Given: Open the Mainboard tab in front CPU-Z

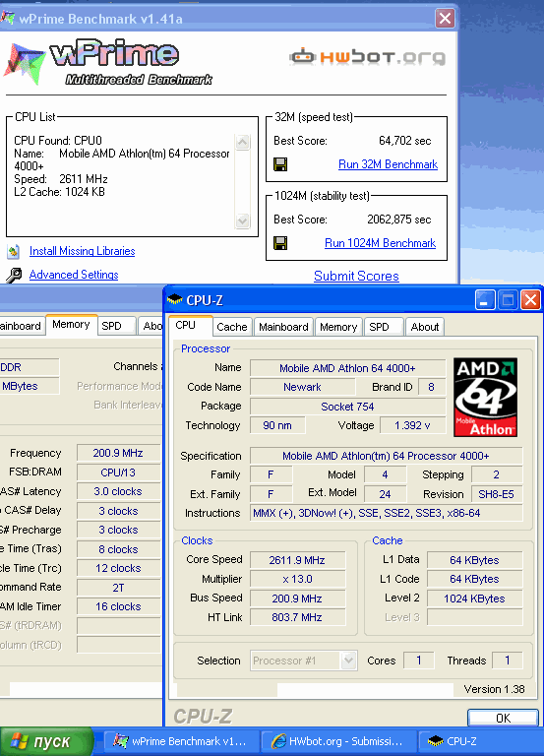Looking at the screenshot, I should tap(283, 327).
